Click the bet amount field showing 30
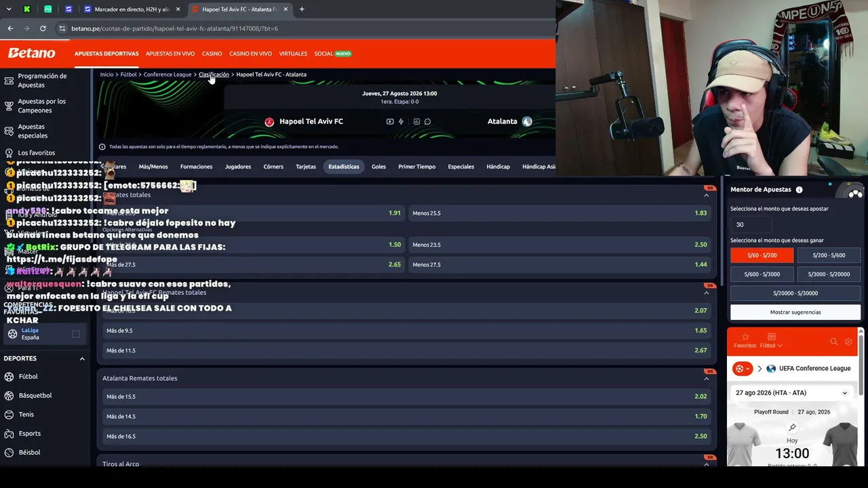The width and height of the screenshot is (868, 488). tap(751, 224)
